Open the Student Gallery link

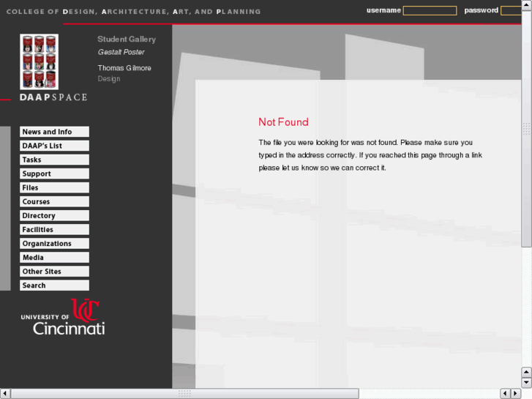127,39
